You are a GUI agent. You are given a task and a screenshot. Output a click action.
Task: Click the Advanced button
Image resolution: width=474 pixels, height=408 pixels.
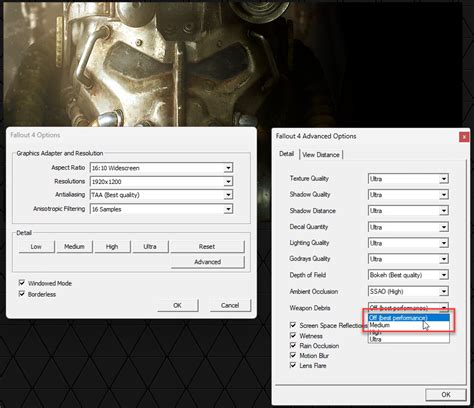click(207, 262)
